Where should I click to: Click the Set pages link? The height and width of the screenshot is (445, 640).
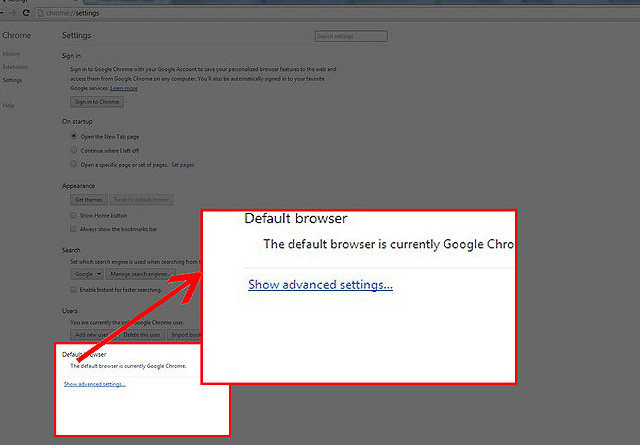[182, 165]
